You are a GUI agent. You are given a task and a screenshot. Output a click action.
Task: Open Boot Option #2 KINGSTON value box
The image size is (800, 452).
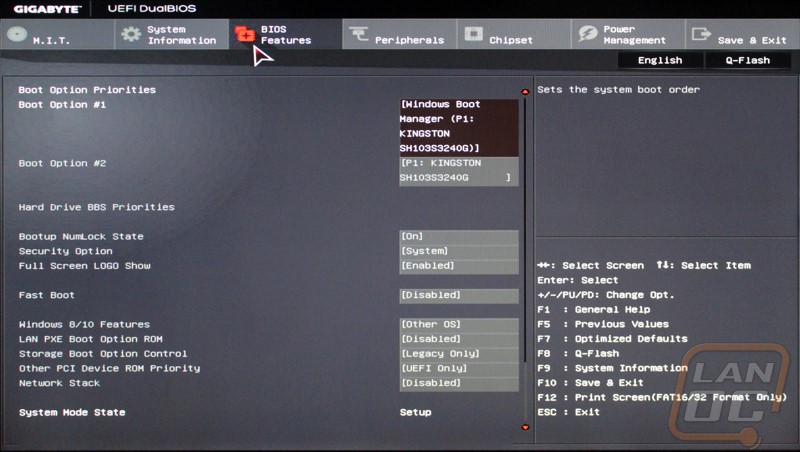[459, 171]
